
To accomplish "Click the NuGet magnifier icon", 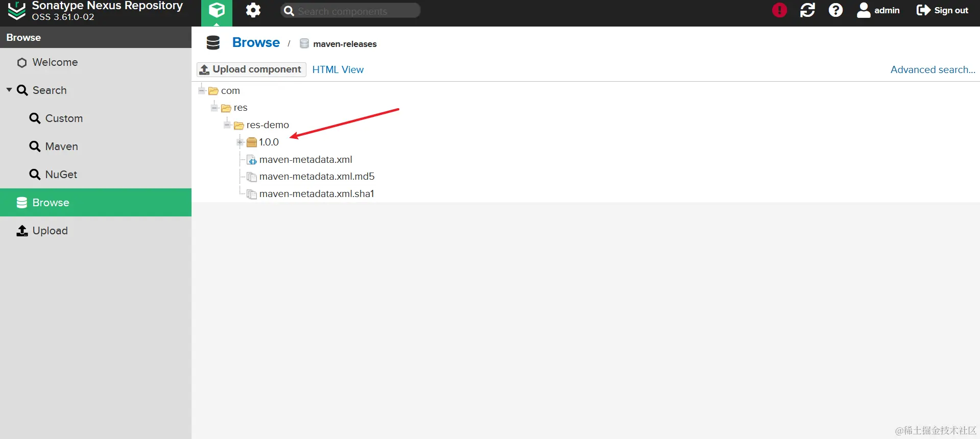I will [x=35, y=175].
